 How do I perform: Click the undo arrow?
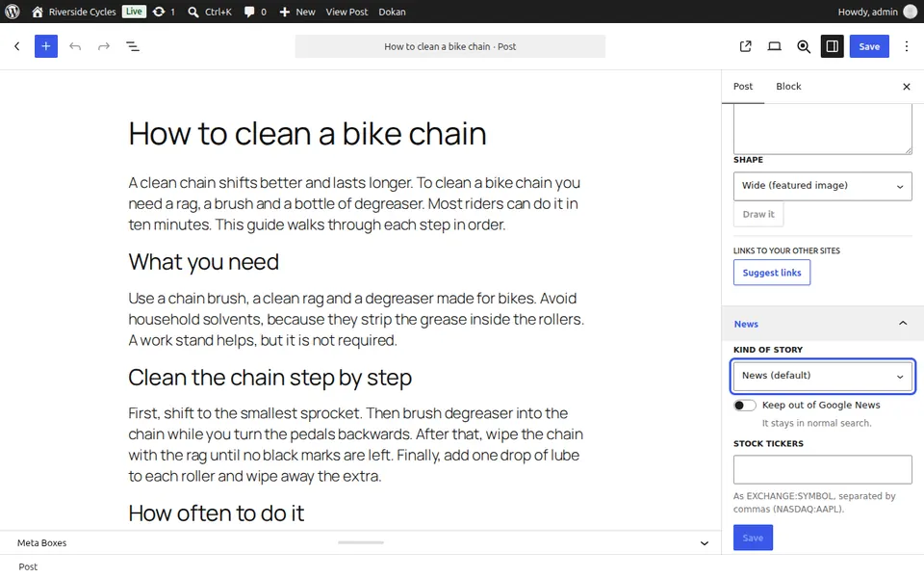[x=75, y=46]
